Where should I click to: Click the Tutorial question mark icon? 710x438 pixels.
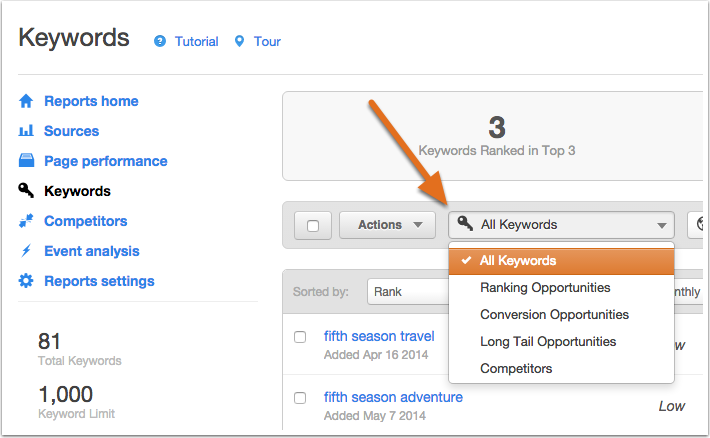[160, 41]
